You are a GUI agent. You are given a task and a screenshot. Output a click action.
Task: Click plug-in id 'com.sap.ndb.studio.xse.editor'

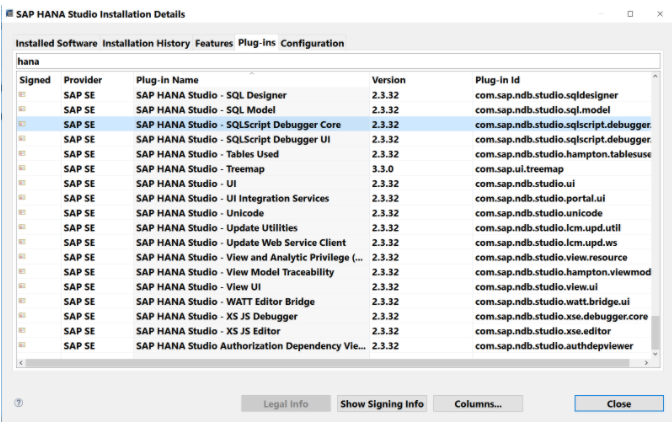(543, 331)
